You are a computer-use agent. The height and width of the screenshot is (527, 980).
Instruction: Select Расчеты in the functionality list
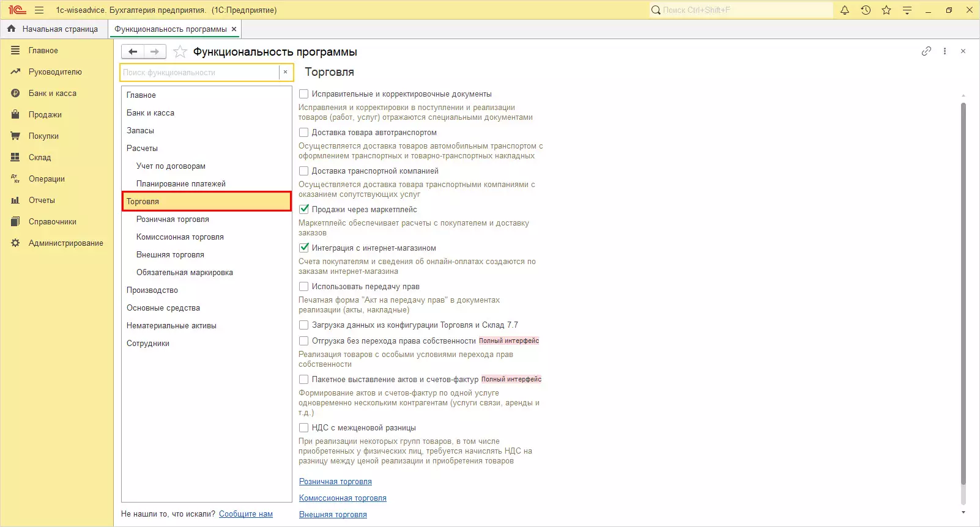click(x=207, y=148)
